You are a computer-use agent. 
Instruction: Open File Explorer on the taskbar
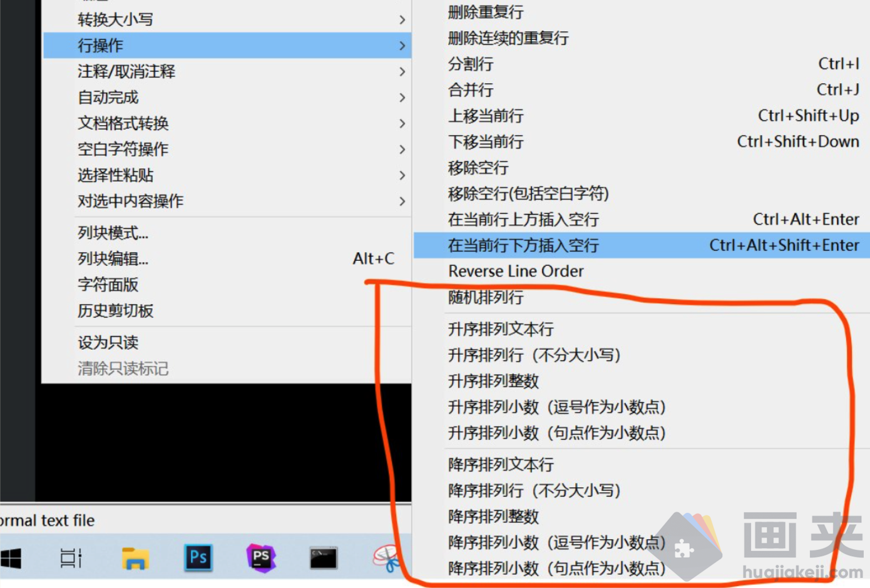[135, 557]
